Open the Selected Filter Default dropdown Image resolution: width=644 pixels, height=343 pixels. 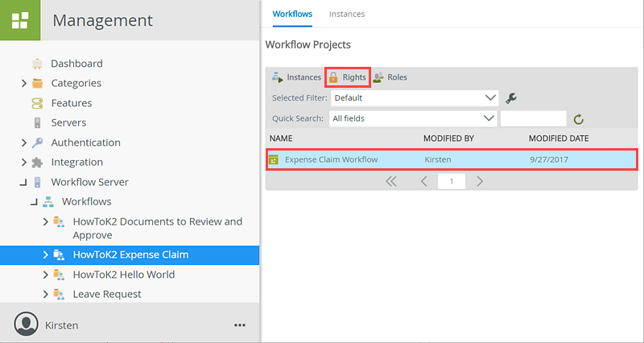pos(415,98)
